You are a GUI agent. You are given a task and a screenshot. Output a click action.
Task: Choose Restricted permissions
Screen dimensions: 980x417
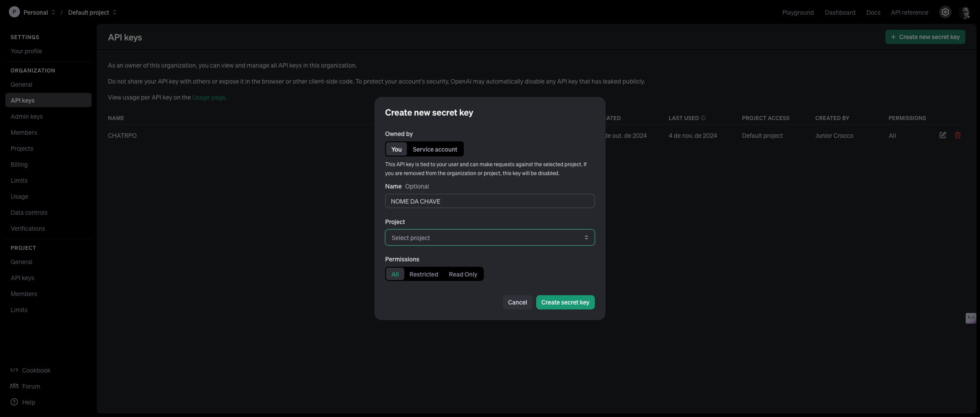[423, 274]
